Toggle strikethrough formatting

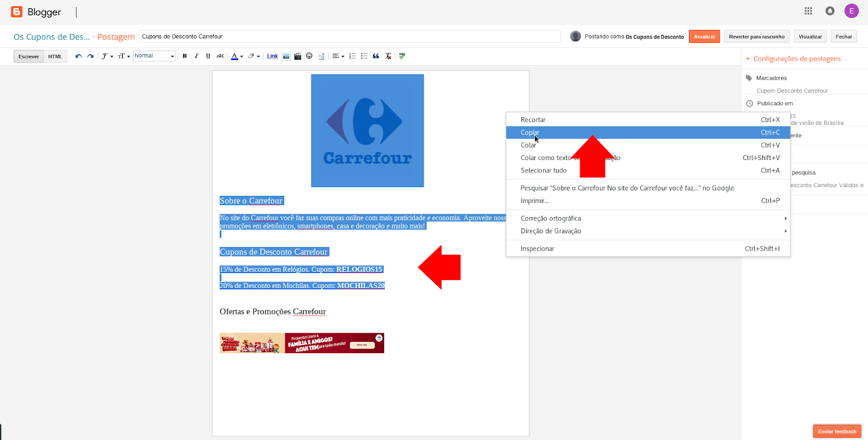tap(220, 56)
